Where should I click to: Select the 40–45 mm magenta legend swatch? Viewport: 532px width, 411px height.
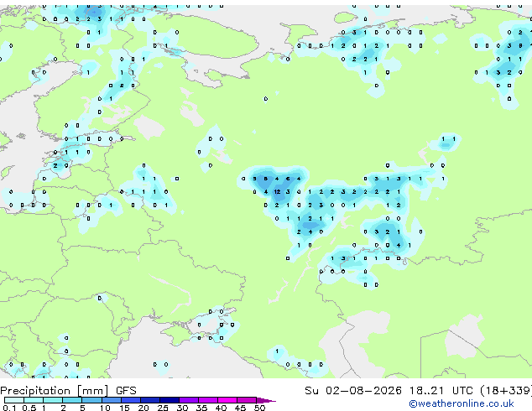click(227, 400)
